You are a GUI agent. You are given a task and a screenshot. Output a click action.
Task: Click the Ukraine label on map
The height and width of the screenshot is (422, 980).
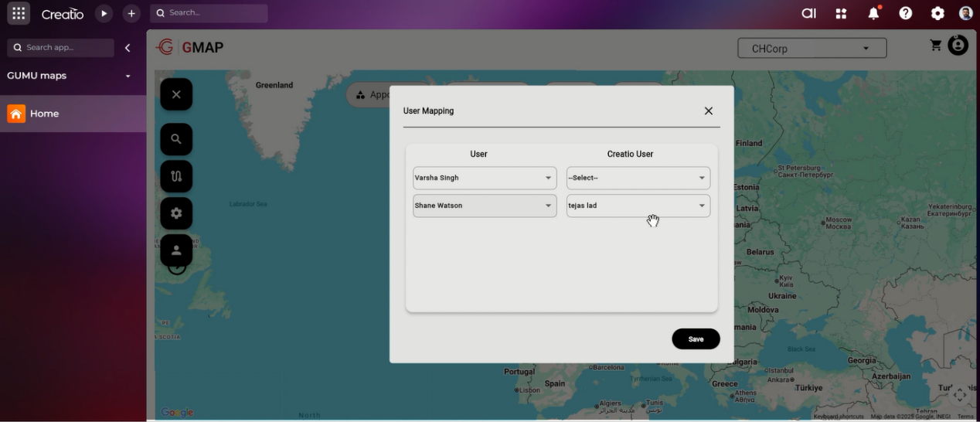pos(782,296)
